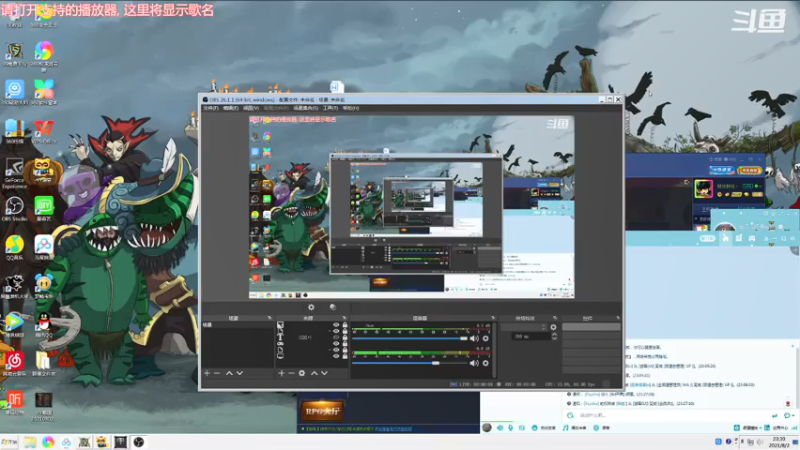Pop out the Sources dock
Screen dimensions: 800x450
coord(344,318)
